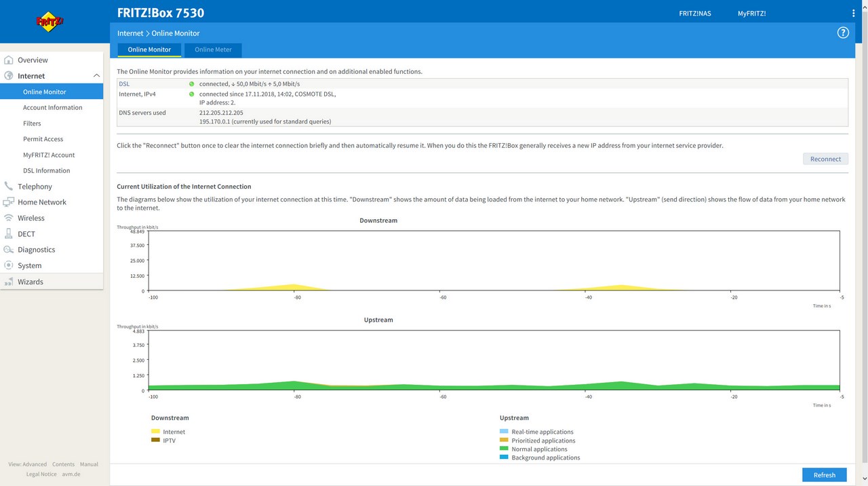
Task: Click the Wireless signal icon
Action: tap(9, 218)
